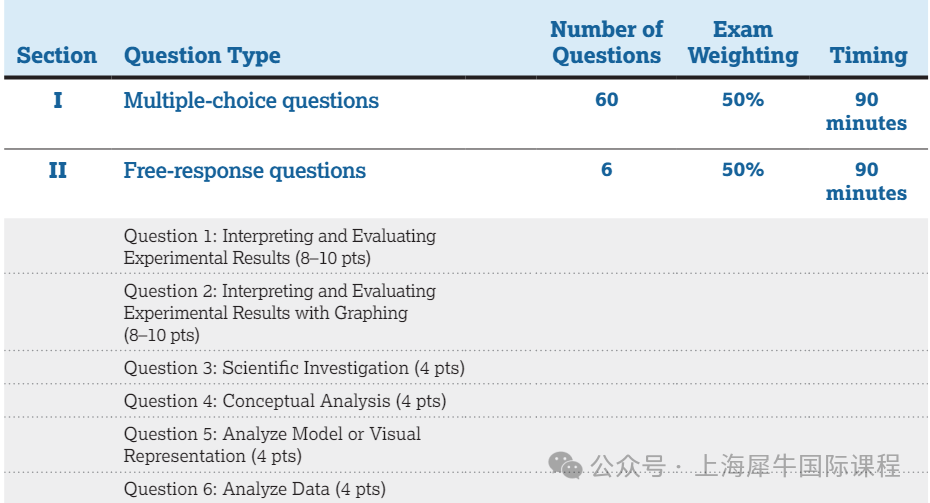The image size is (930, 503).
Task: Click the Timing column header
Action: pos(868,56)
